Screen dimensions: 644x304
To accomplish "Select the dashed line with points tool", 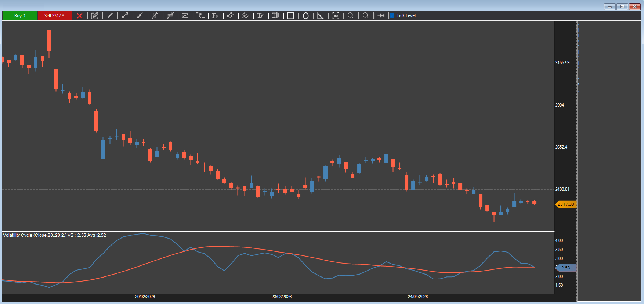I will tap(230, 15).
